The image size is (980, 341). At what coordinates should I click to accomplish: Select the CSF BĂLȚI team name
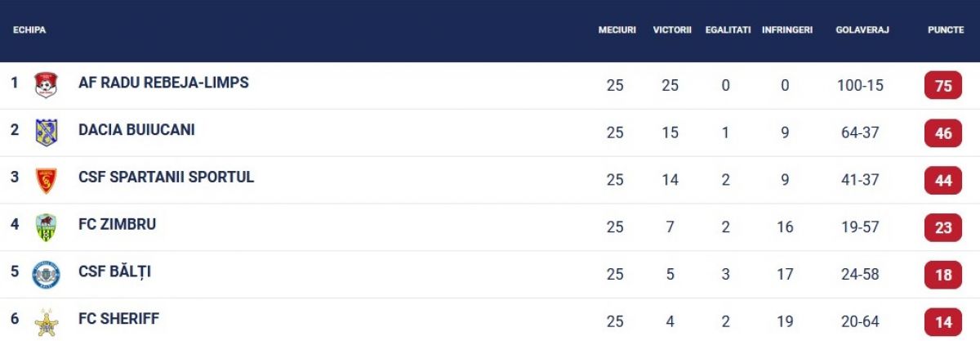tap(114, 271)
